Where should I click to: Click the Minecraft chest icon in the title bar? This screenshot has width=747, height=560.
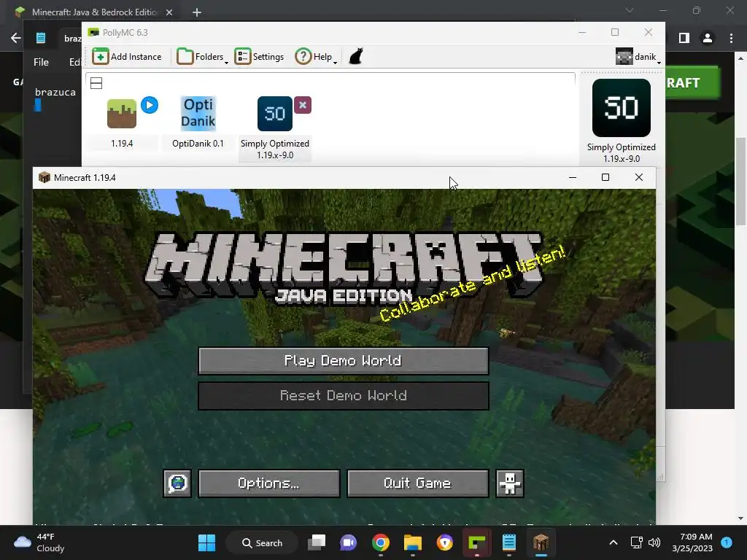tap(44, 178)
